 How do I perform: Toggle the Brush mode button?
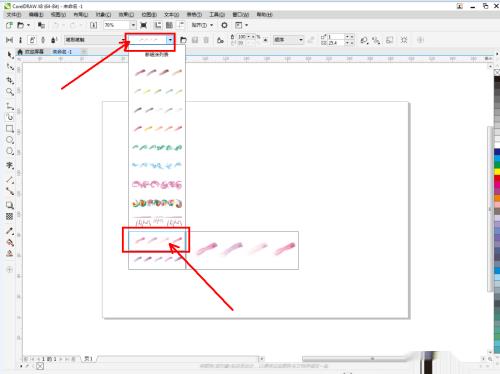click(x=20, y=40)
